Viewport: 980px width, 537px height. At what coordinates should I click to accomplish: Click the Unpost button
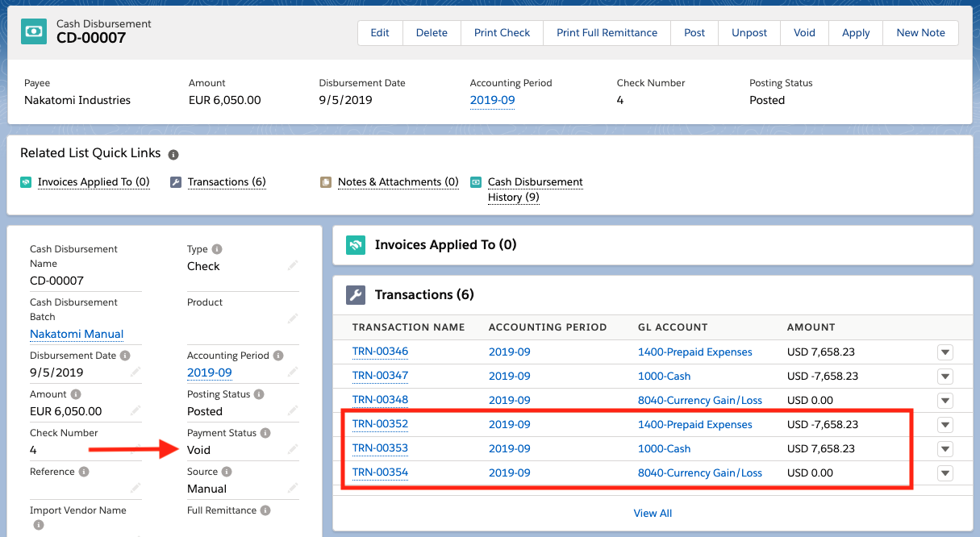pyautogui.click(x=749, y=33)
